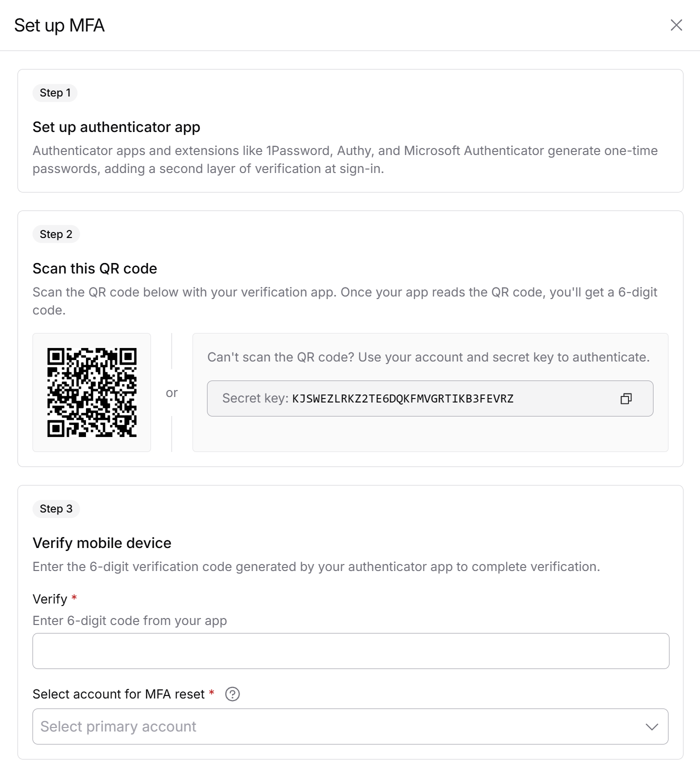
Task: Expand the dropdown chevron for primary account
Action: (652, 726)
